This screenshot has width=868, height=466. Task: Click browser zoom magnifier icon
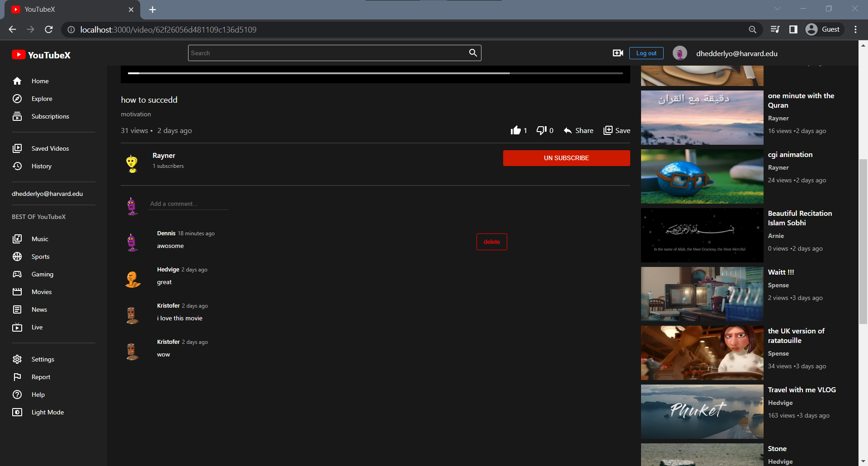pos(752,29)
